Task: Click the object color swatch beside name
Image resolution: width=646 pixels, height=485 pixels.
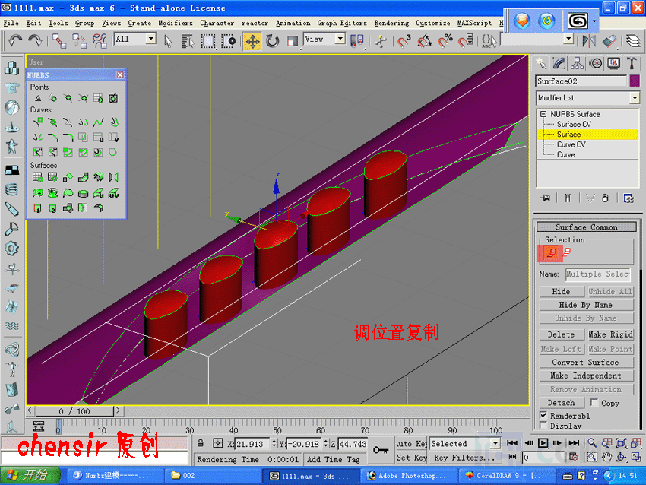Action: pos(634,81)
